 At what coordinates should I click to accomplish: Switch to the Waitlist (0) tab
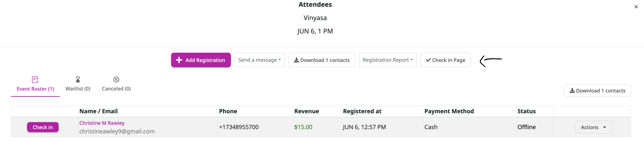[78, 84]
